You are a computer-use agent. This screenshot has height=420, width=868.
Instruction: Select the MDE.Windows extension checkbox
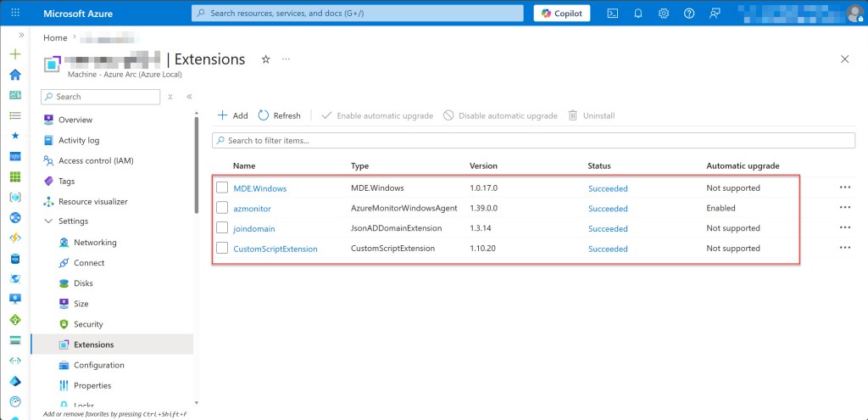(222, 188)
